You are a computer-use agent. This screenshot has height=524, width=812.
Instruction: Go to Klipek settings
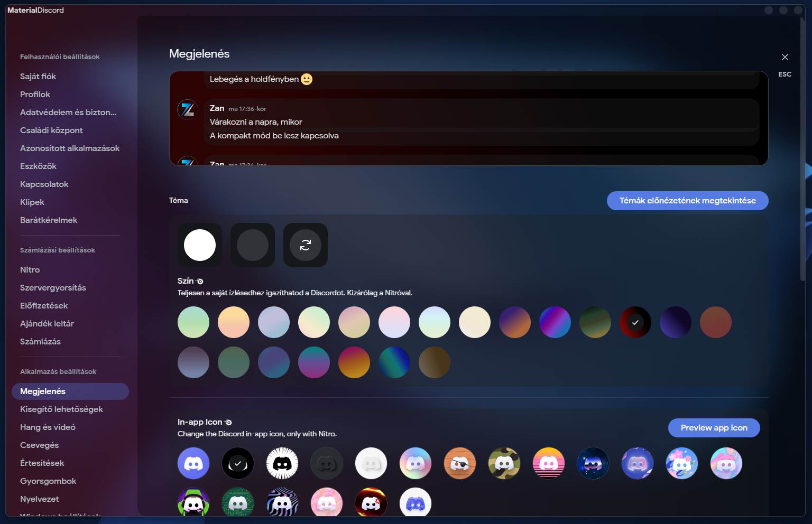[70, 202]
